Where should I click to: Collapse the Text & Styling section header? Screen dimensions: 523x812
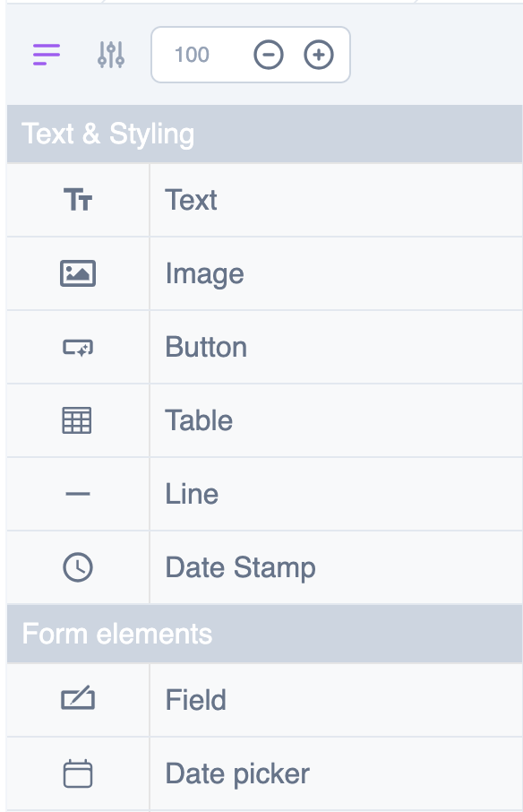[x=264, y=134]
